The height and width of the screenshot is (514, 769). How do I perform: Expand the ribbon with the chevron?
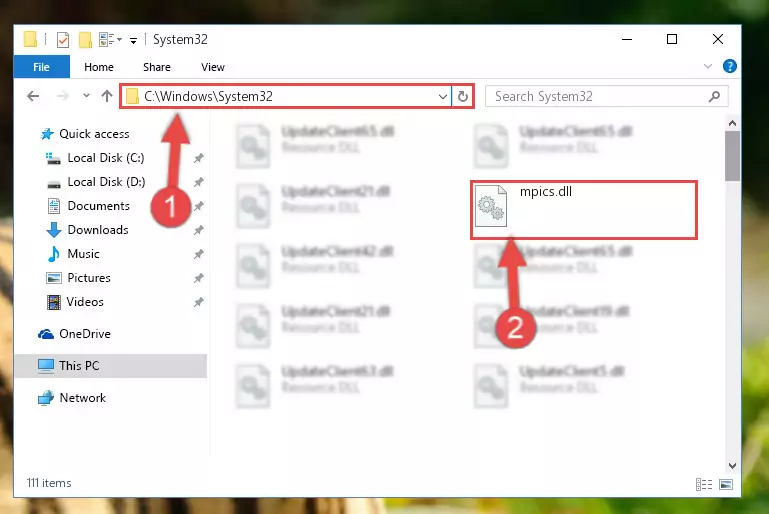coord(708,66)
